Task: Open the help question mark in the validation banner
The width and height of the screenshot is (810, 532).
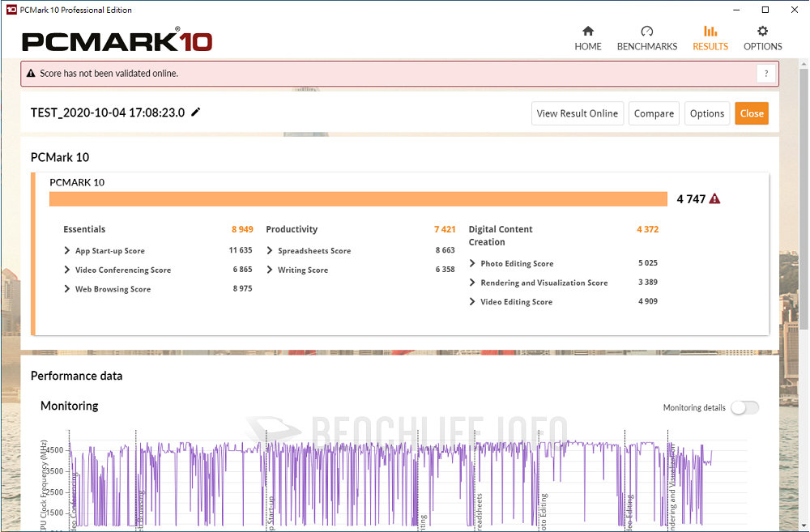Action: click(x=765, y=73)
